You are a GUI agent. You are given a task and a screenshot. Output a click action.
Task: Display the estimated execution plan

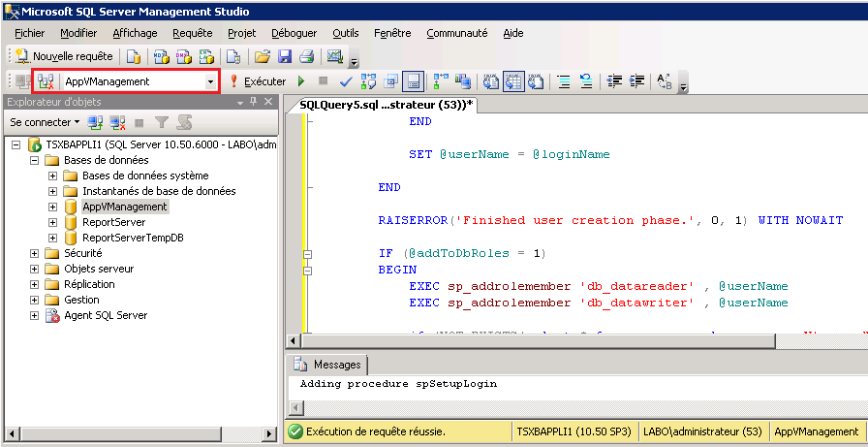[368, 82]
